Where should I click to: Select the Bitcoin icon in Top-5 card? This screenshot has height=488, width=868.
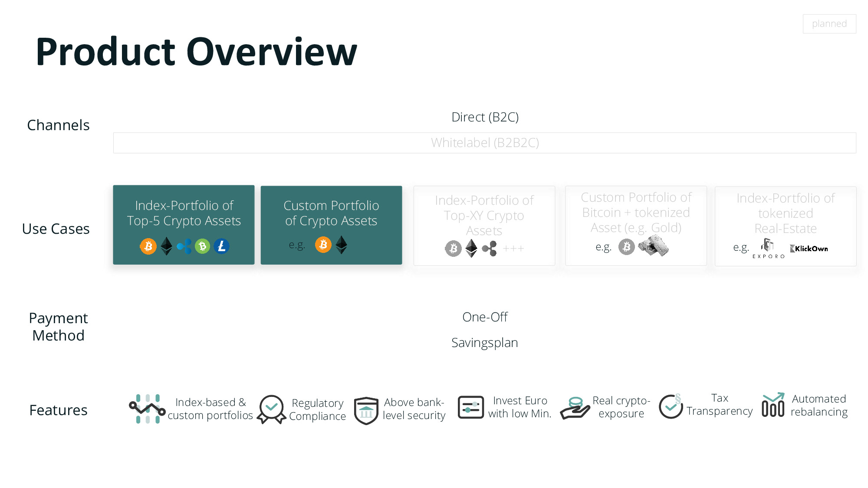click(x=148, y=246)
